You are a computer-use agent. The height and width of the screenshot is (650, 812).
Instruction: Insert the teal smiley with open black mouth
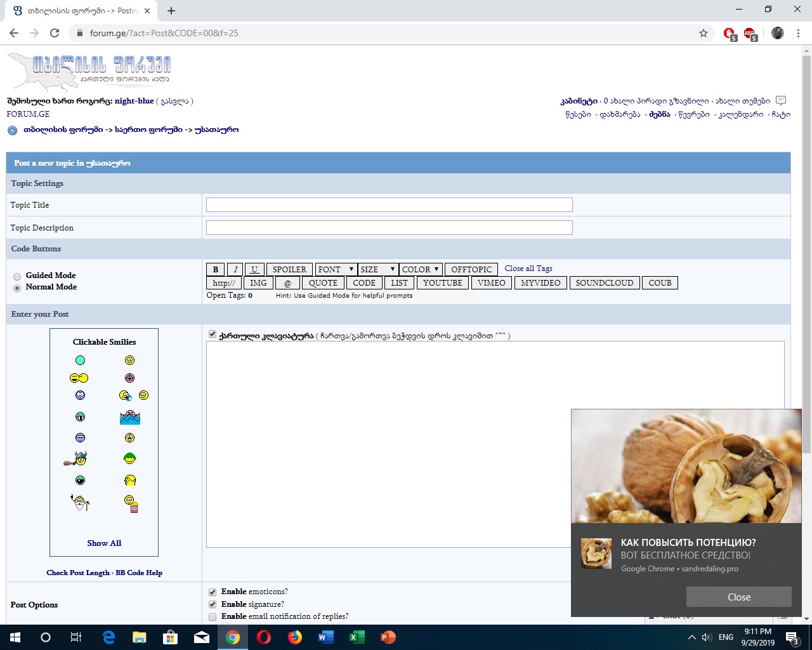[80, 481]
